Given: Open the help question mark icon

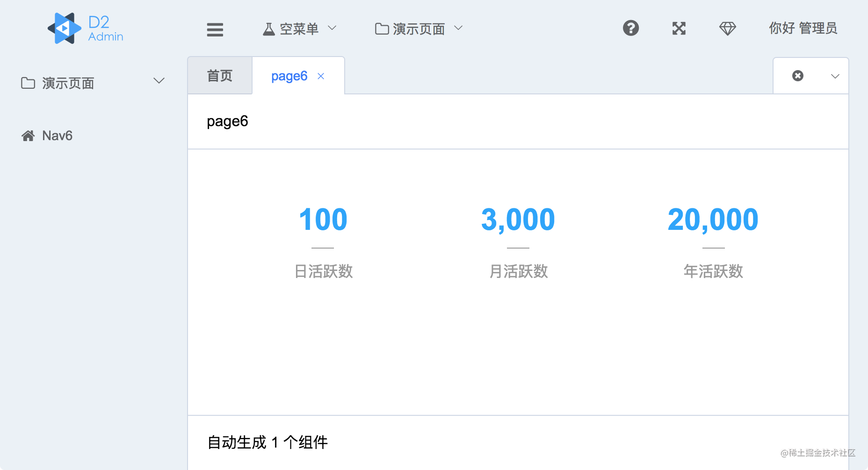Looking at the screenshot, I should [x=631, y=28].
